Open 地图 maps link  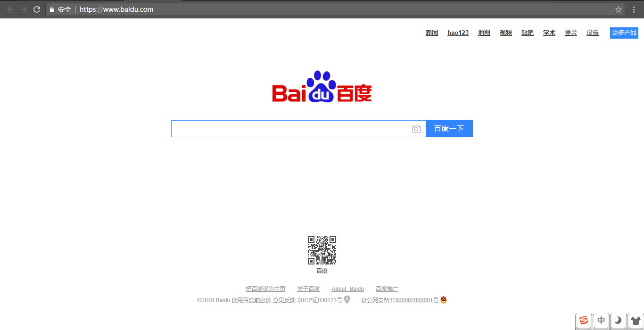tap(484, 33)
